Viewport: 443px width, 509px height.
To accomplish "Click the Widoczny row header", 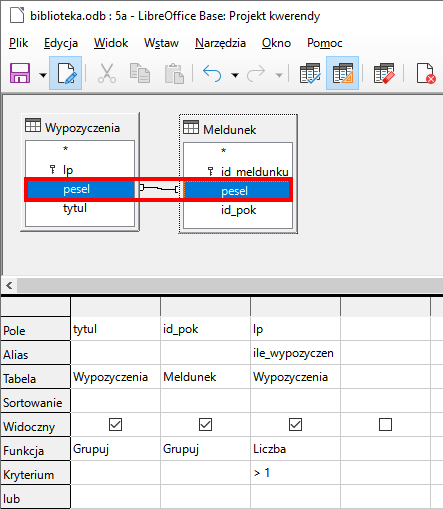I will pyautogui.click(x=35, y=425).
